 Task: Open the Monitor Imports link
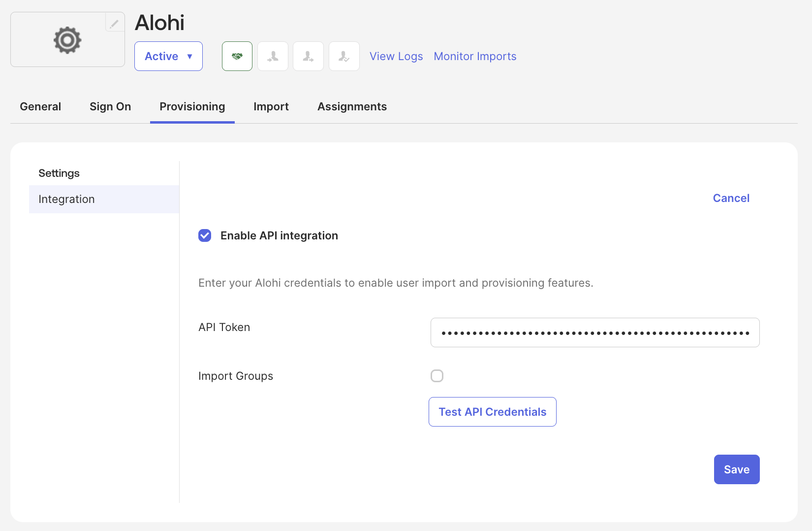coord(475,56)
